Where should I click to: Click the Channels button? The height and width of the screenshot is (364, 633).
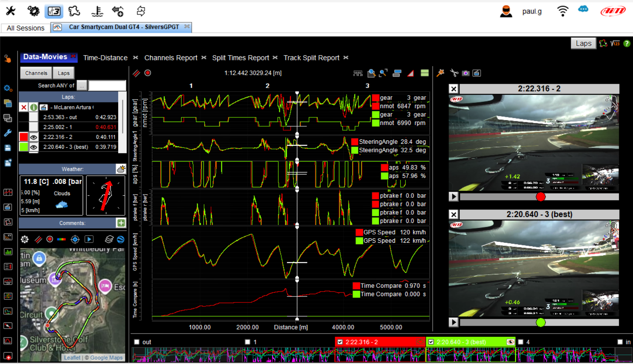point(36,73)
